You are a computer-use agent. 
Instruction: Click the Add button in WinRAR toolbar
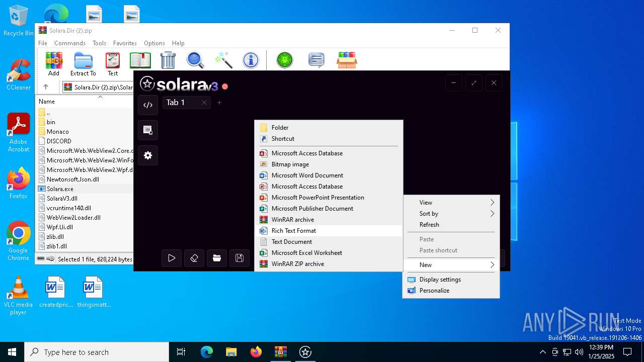click(x=54, y=64)
